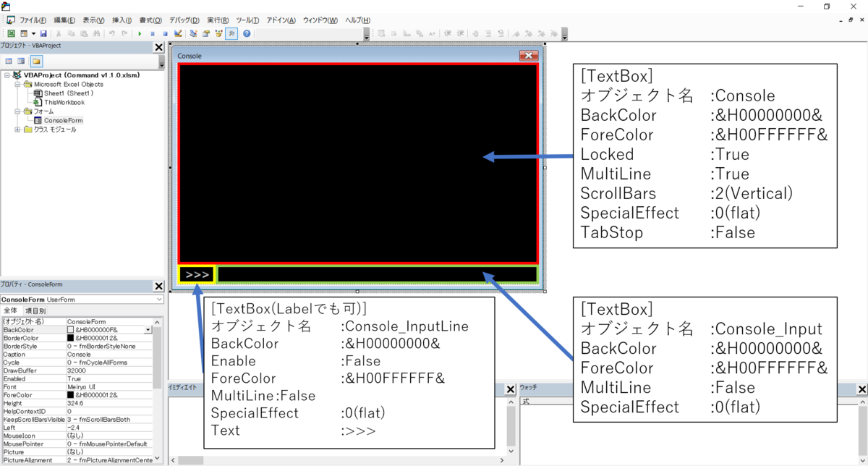This screenshot has width=868, height=466.
Task: Toggle the Toolbox icon in toolbar
Action: click(231, 33)
